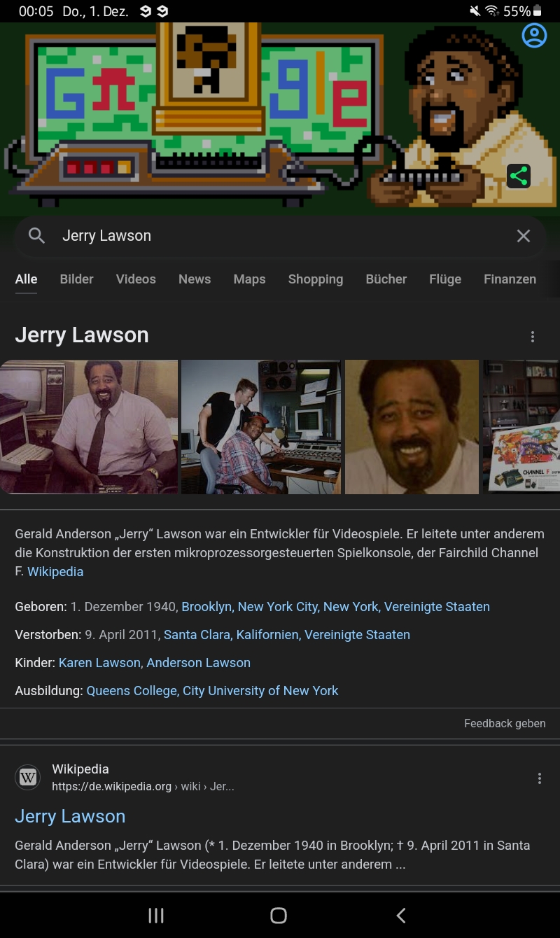Open the Finanzen tab
This screenshot has width=560, height=938.
(x=510, y=279)
